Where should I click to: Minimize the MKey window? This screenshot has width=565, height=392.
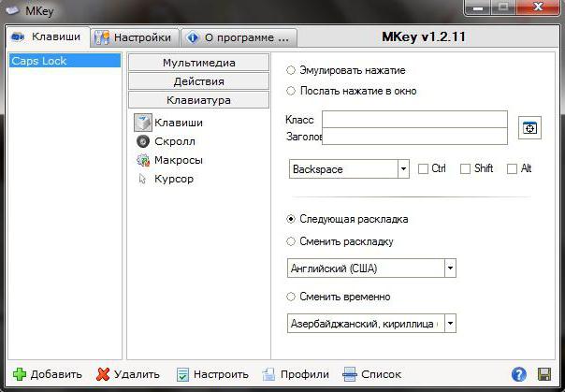point(478,7)
